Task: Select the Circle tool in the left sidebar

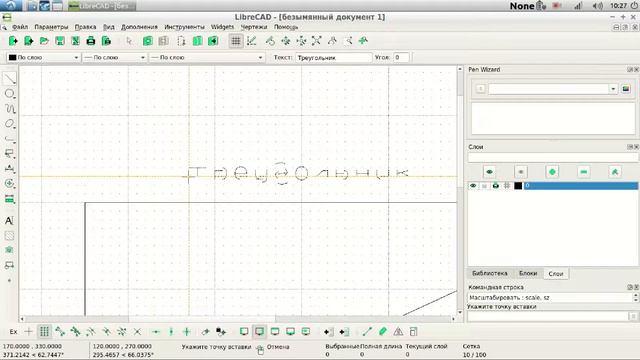Action: pos(9,94)
